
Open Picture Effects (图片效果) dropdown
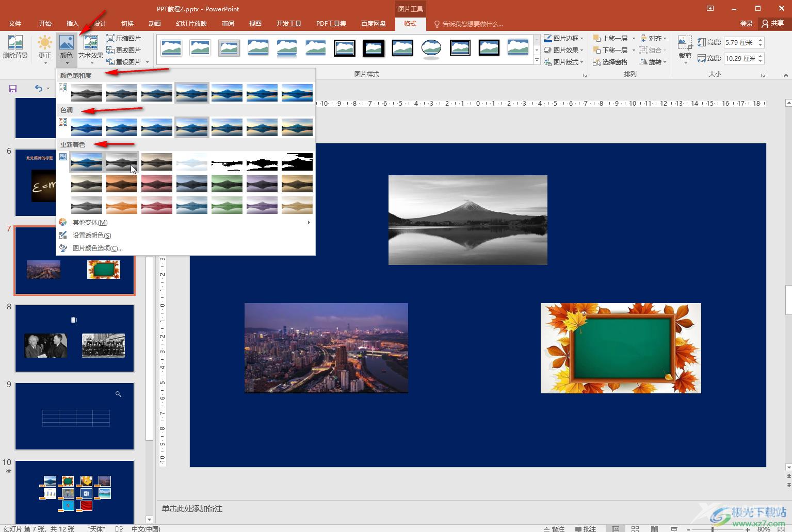point(563,50)
